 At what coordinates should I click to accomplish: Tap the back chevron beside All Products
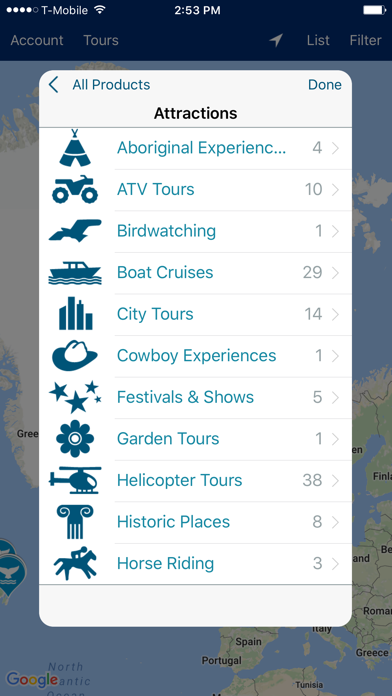point(53,84)
